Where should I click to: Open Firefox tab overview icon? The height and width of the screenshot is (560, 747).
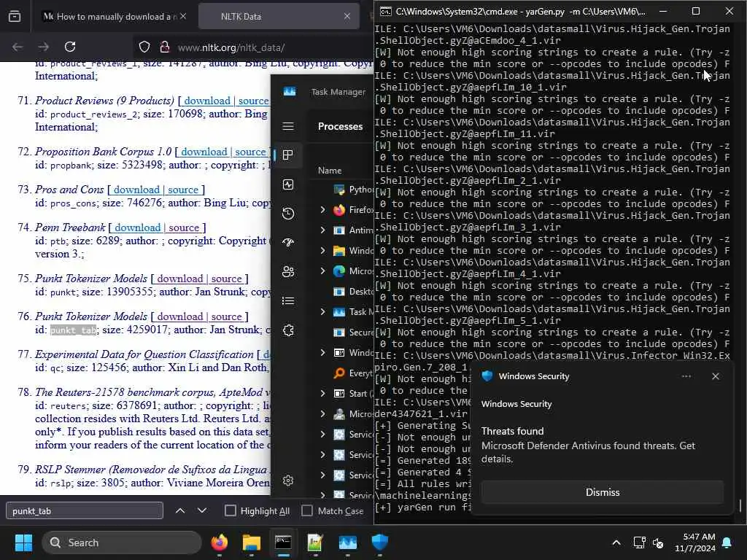point(15,17)
